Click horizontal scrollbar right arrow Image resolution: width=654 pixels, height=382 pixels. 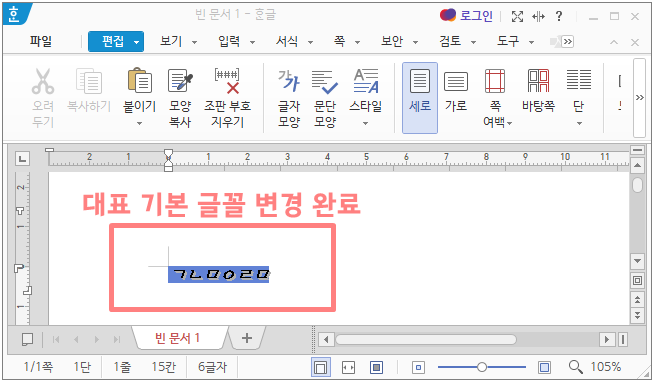607,339
